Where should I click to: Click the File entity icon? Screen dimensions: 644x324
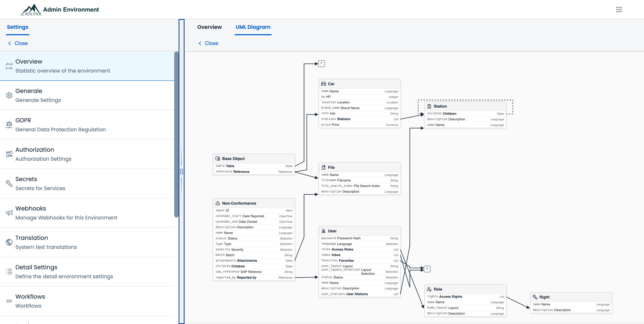click(x=323, y=167)
